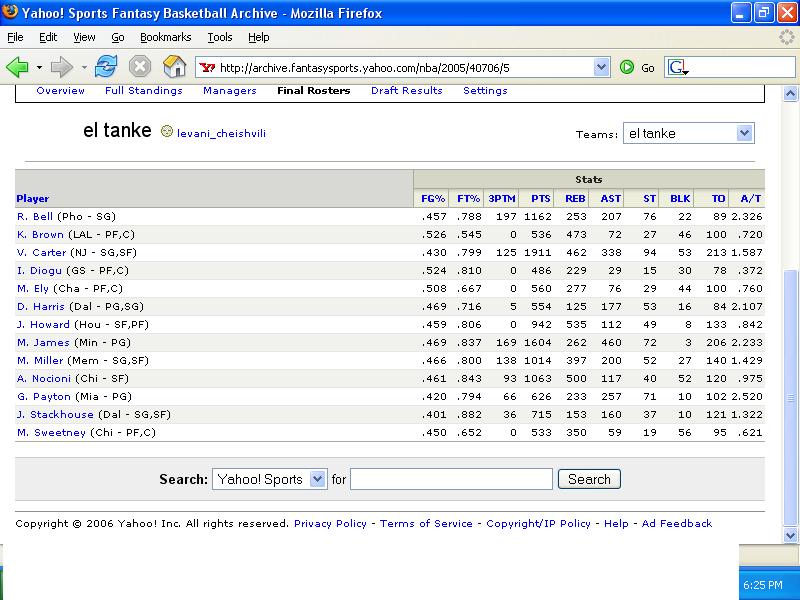This screenshot has height=600, width=800.
Task: Sort by the FG% column header
Action: click(433, 198)
